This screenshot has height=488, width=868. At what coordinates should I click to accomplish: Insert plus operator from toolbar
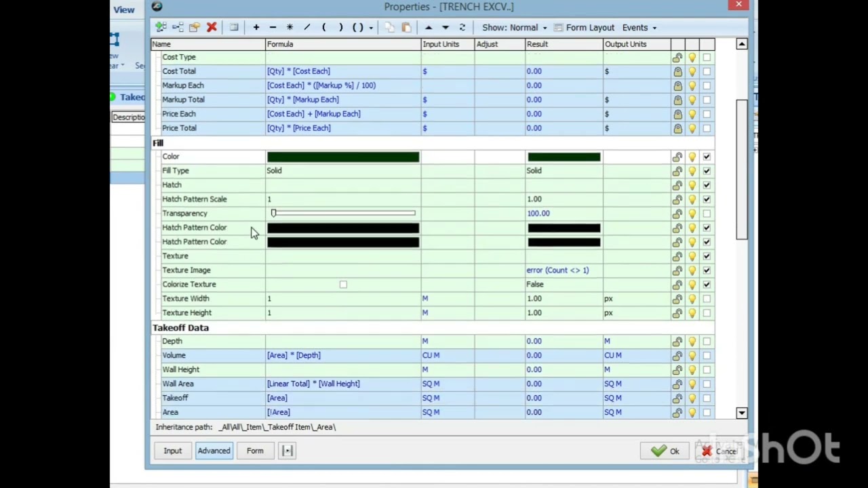(x=256, y=28)
